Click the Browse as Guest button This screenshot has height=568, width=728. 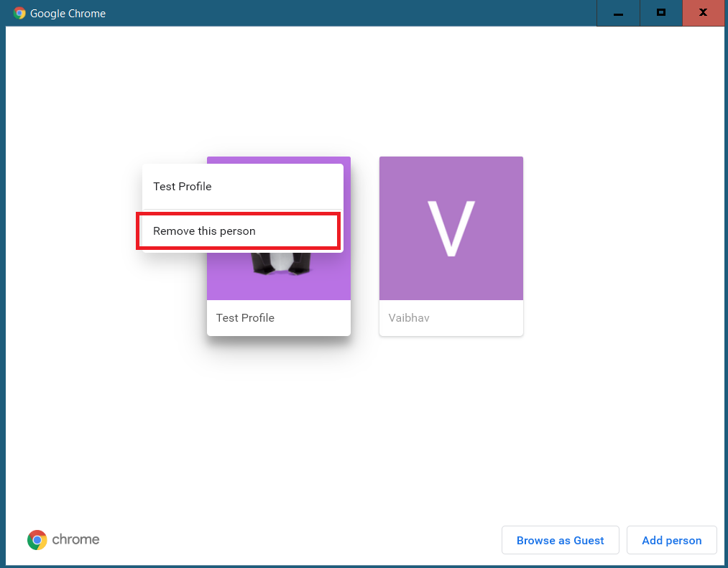(561, 540)
